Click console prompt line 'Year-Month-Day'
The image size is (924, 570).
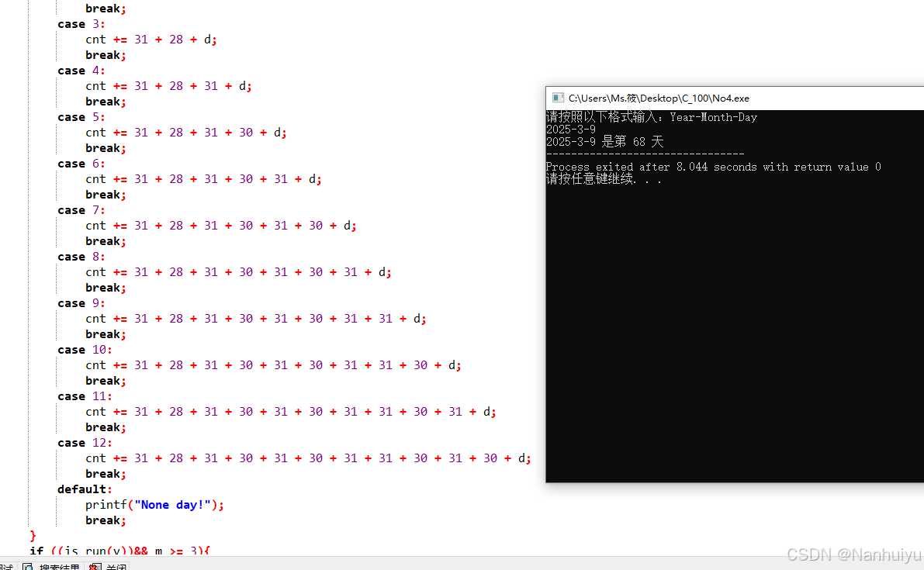651,117
